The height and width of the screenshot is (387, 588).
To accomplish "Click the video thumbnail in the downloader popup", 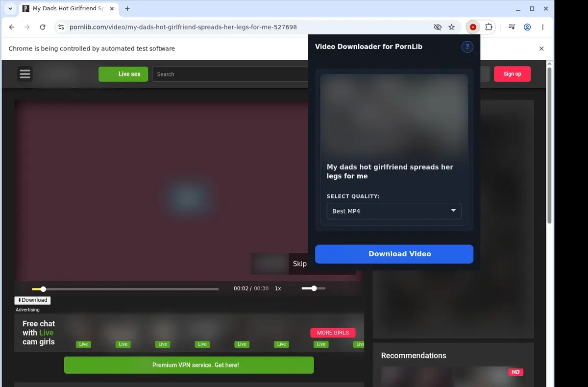I will (x=394, y=116).
